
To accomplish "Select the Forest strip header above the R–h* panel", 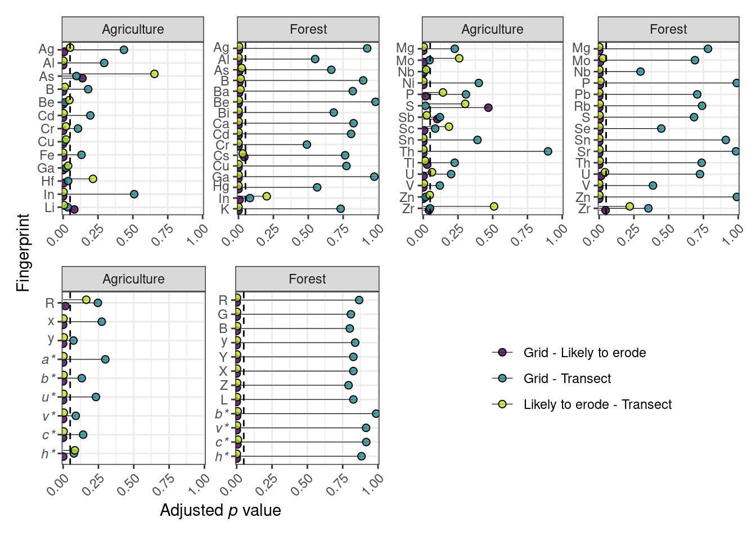I will pyautogui.click(x=307, y=279).
